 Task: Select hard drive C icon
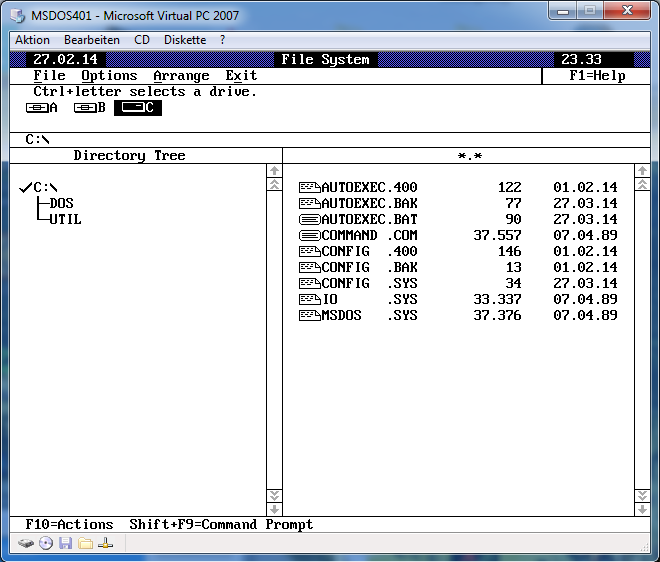[x=138, y=108]
